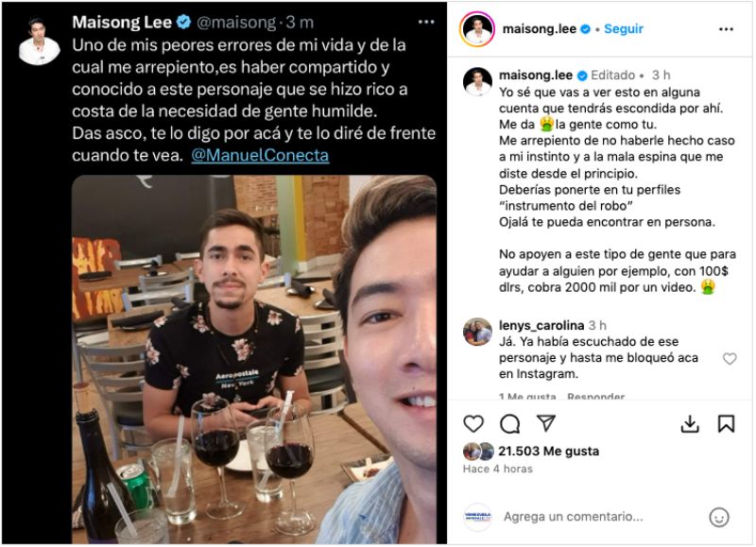Screen dimensions: 756x547
Task: Save post with bookmark icon
Action: point(726,423)
